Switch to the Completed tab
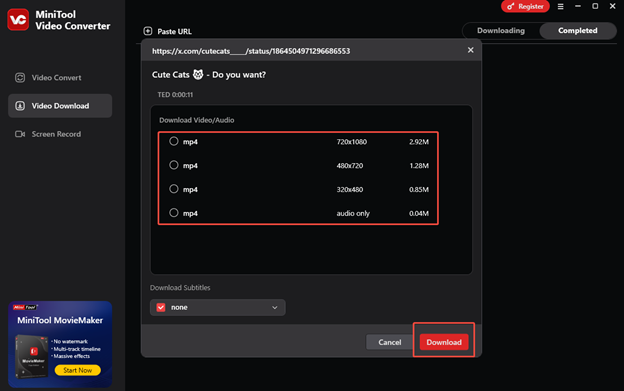 pos(577,31)
